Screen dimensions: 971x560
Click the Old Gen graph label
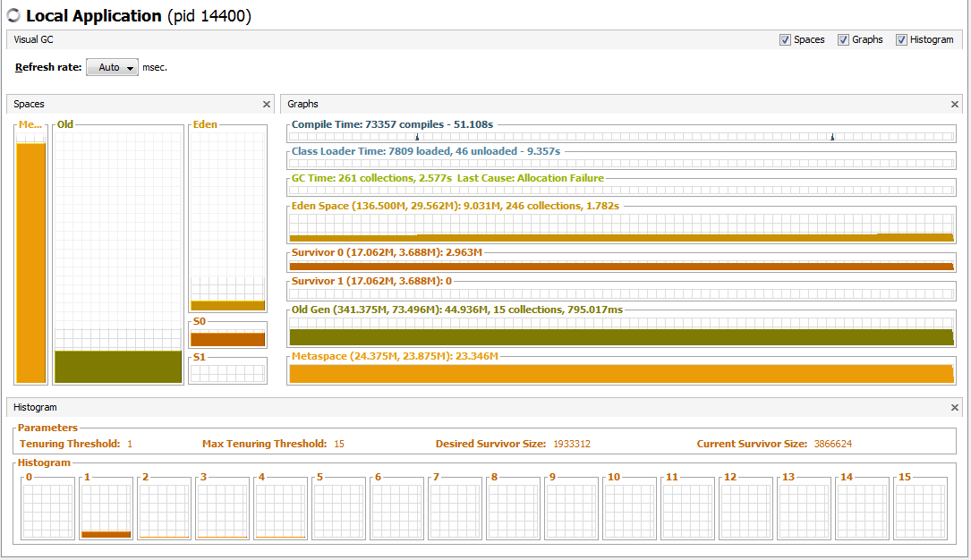[x=457, y=310]
